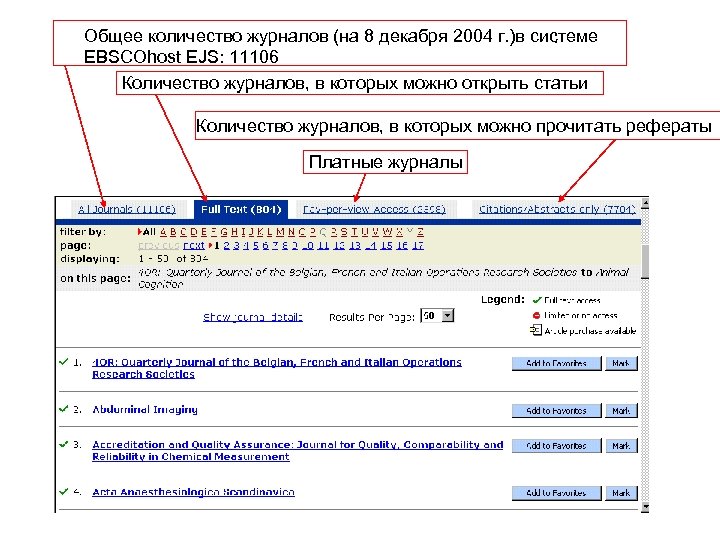This screenshot has width=720, height=540.
Task: Click the checkmark beside Acta Anaesthesiologica Scandinavica
Action: click(64, 491)
